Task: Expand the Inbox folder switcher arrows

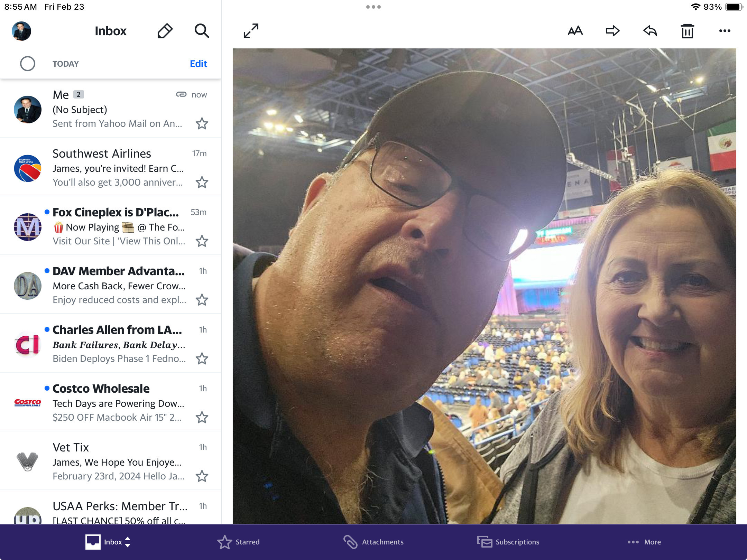Action: click(x=128, y=542)
